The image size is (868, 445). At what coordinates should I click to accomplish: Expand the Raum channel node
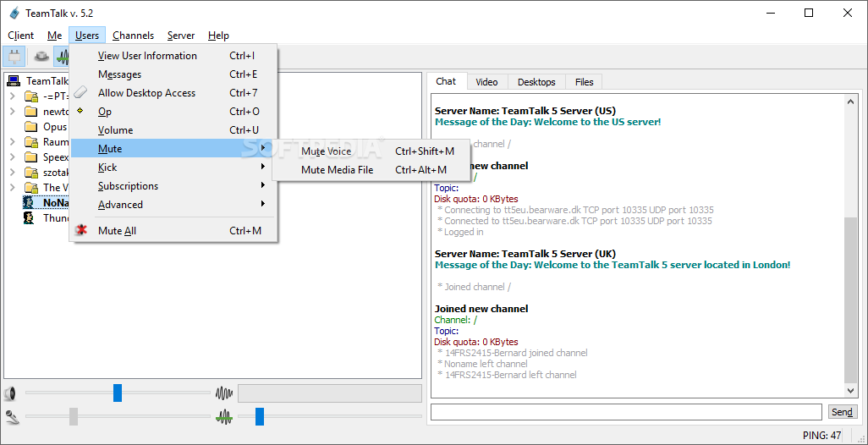(x=12, y=141)
